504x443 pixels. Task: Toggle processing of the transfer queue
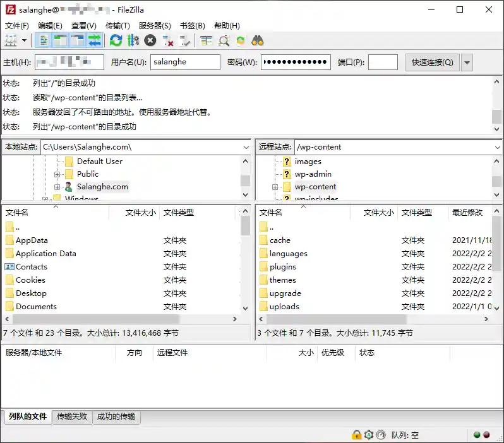pyautogui.click(x=133, y=40)
